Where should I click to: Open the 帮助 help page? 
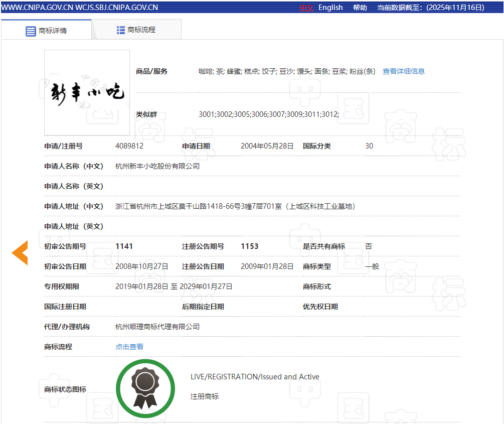click(360, 8)
